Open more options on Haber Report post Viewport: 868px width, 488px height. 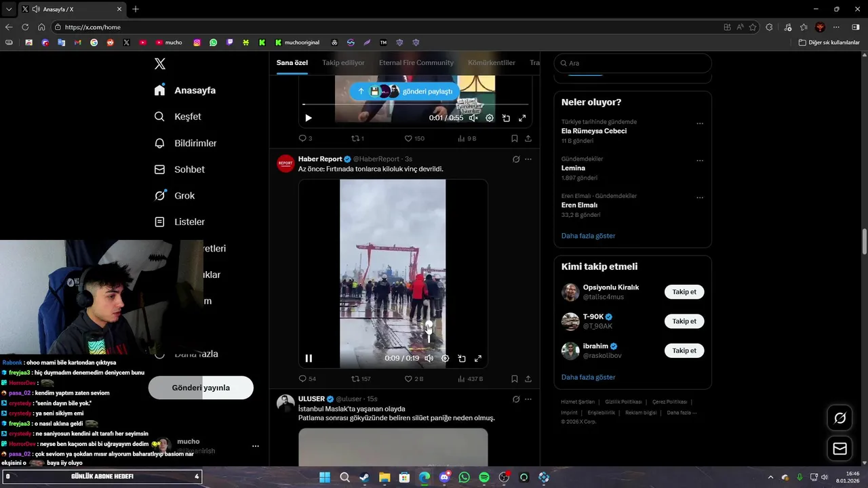click(528, 159)
